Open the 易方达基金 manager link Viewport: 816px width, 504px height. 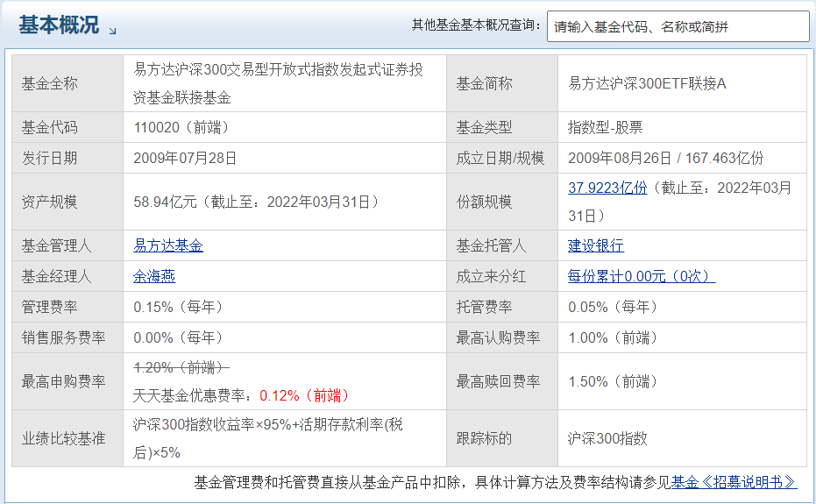(168, 245)
